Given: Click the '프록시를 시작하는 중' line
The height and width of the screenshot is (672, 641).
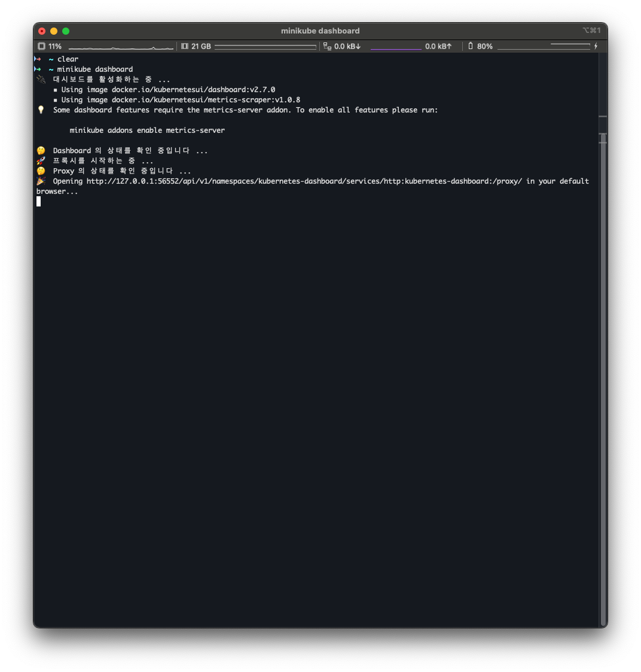Looking at the screenshot, I should click(103, 161).
